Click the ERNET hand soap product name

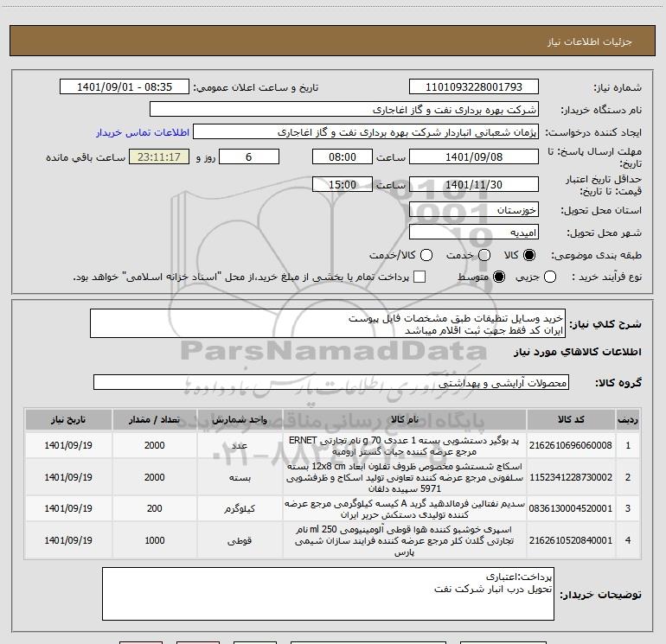point(405,446)
